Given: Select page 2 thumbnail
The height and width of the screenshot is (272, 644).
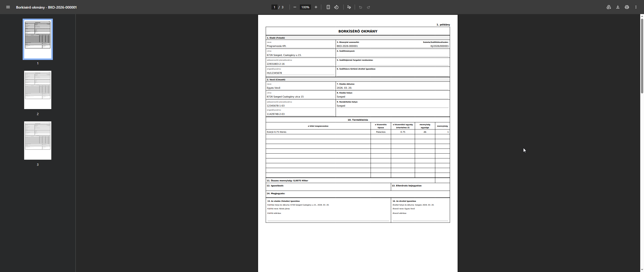Looking at the screenshot, I should [38, 90].
